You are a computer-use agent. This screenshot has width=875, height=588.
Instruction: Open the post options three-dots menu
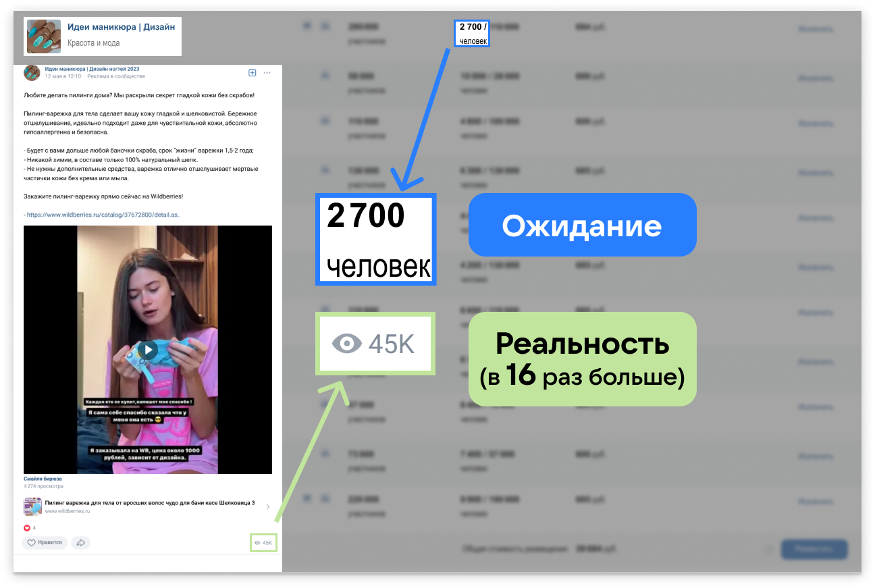[267, 73]
